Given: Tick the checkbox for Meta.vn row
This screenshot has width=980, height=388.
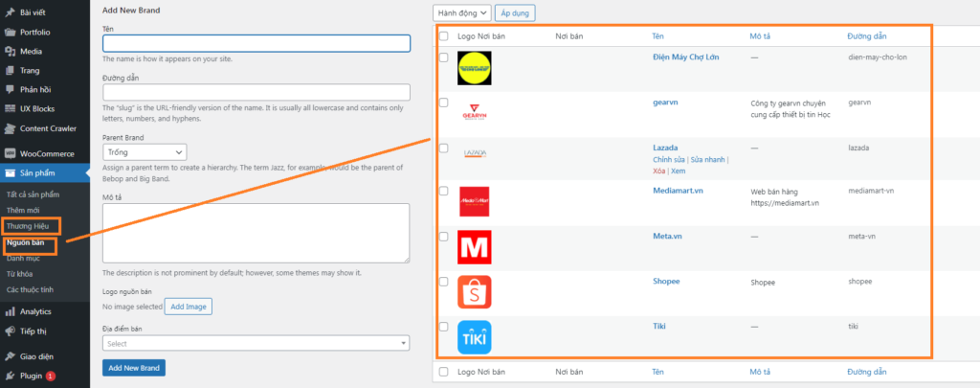Looking at the screenshot, I should pyautogui.click(x=444, y=237).
